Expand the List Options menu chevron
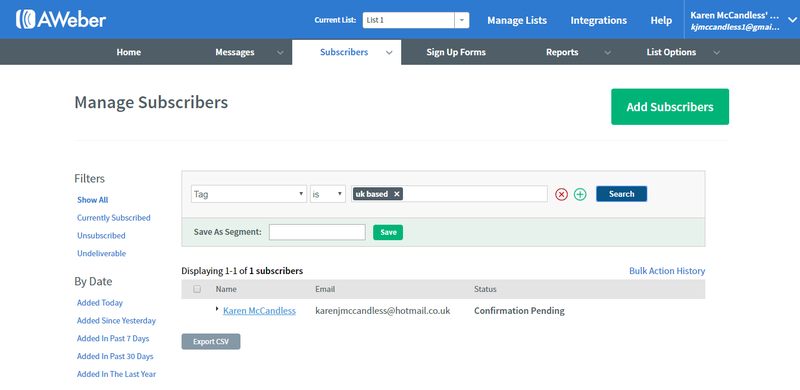Screen dimensions: 800x390 click(x=716, y=53)
